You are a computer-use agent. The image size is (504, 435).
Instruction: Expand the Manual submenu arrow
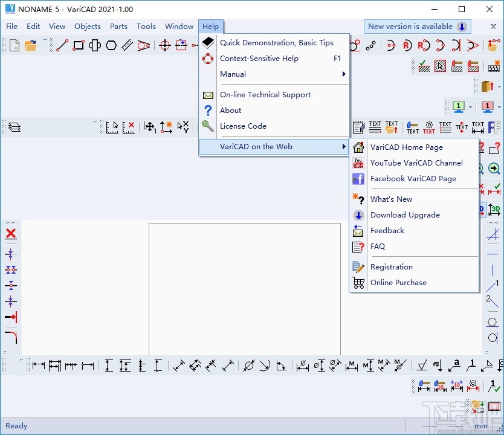coord(344,74)
